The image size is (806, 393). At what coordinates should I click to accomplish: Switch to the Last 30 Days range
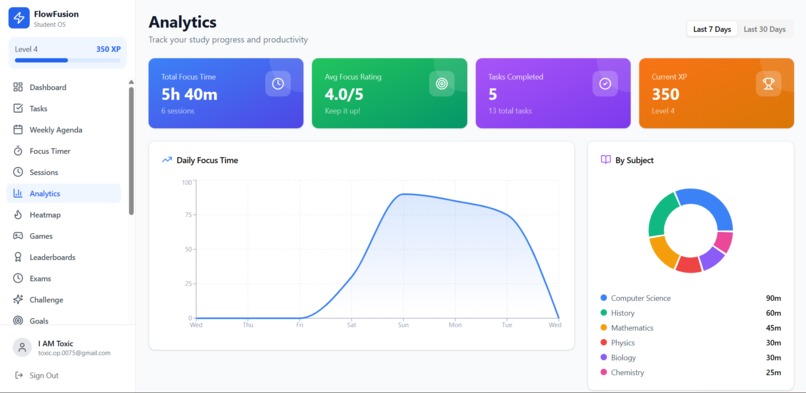point(764,29)
